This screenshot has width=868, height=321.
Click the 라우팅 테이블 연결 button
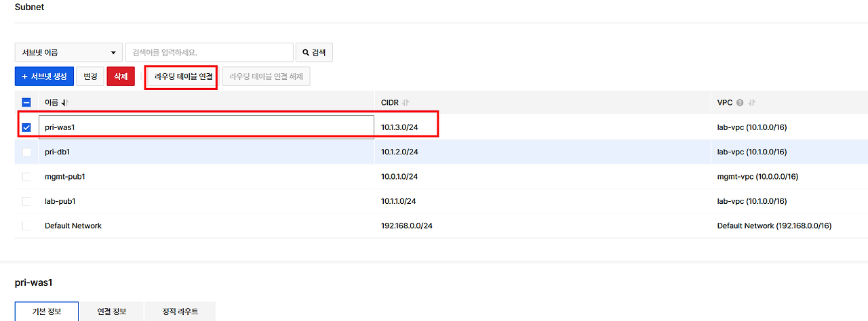(184, 77)
